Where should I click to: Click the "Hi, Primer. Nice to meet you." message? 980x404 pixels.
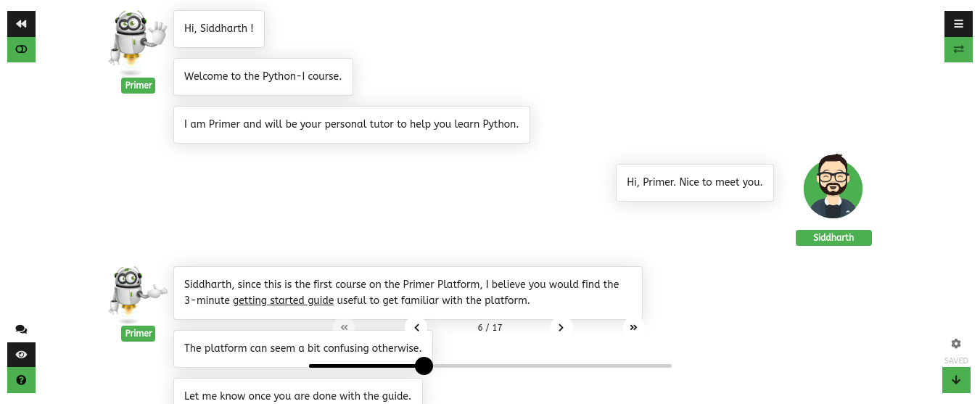point(694,182)
